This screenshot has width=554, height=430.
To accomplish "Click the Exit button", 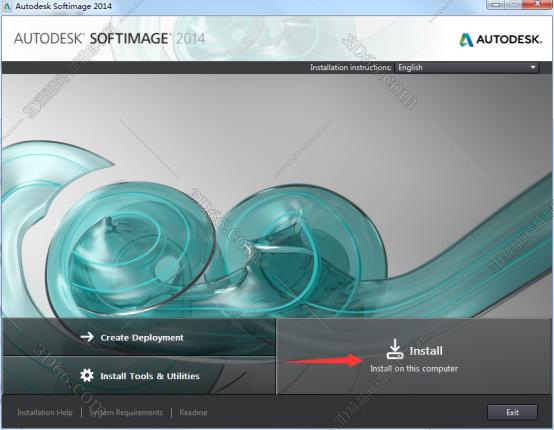I will (x=512, y=412).
